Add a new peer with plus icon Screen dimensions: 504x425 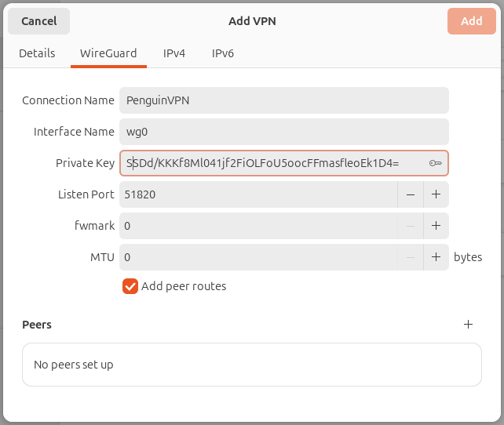[x=468, y=324]
